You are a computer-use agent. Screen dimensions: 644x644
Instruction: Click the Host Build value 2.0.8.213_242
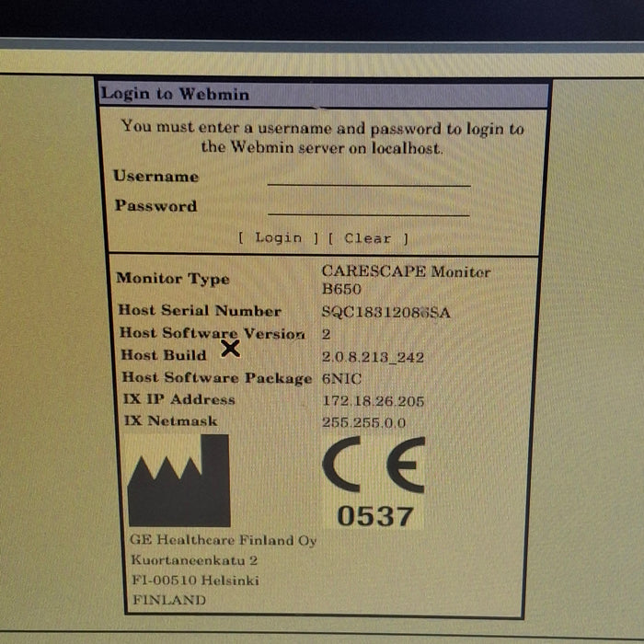pyautogui.click(x=373, y=357)
